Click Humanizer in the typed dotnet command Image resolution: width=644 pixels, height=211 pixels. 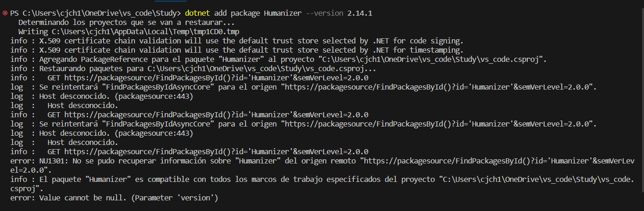point(283,14)
